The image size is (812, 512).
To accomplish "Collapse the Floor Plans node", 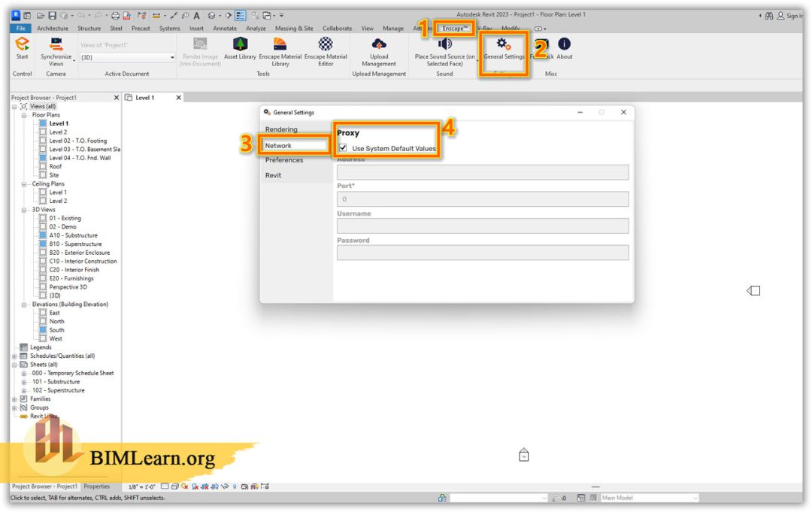I will point(24,116).
